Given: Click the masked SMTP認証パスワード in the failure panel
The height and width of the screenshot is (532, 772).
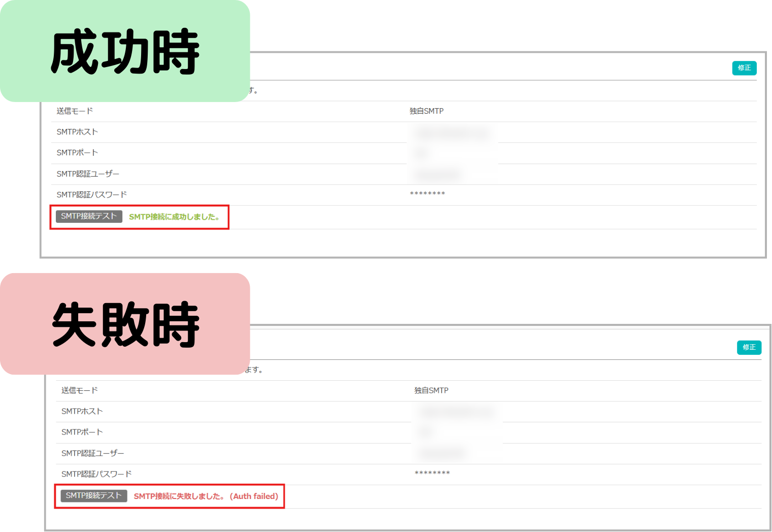Looking at the screenshot, I should tap(432, 473).
